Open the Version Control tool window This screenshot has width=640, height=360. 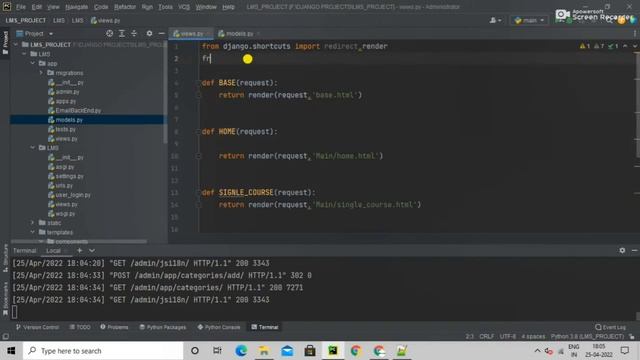click(x=38, y=327)
